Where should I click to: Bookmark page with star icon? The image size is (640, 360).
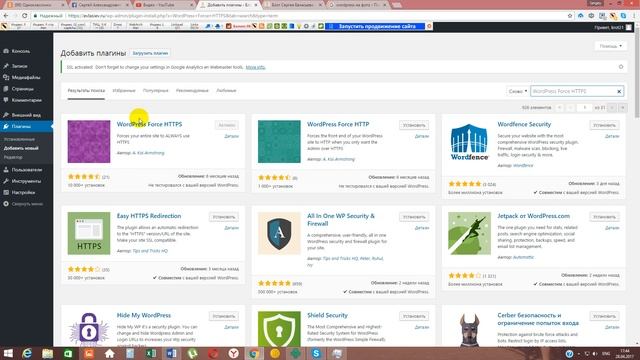(x=570, y=16)
